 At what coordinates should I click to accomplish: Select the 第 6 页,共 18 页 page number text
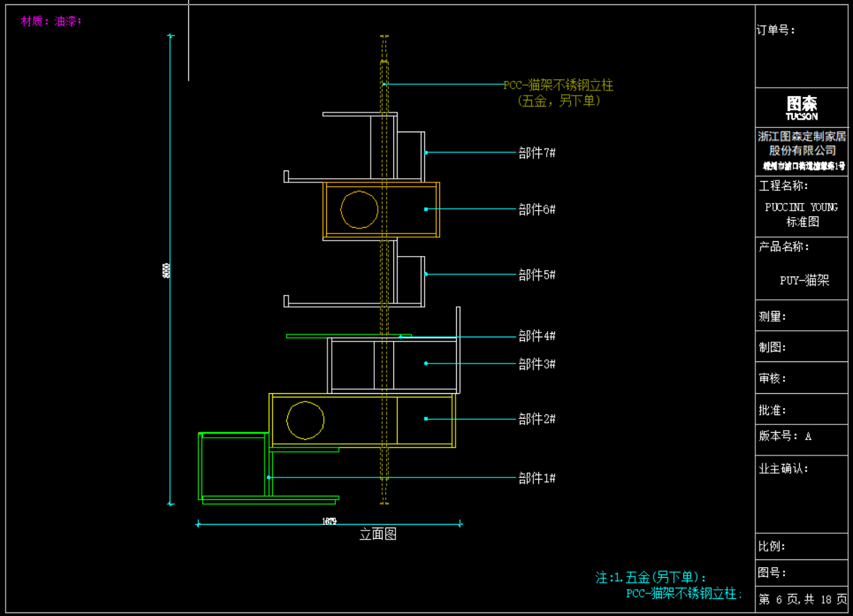pyautogui.click(x=802, y=599)
